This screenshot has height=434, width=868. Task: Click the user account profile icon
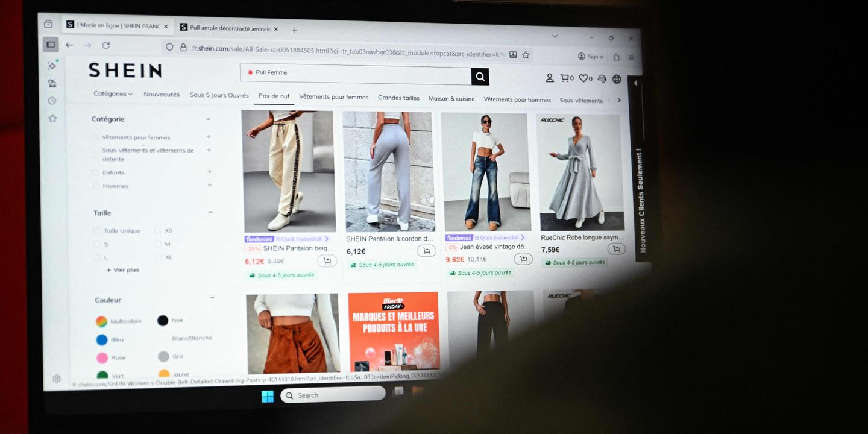click(549, 78)
